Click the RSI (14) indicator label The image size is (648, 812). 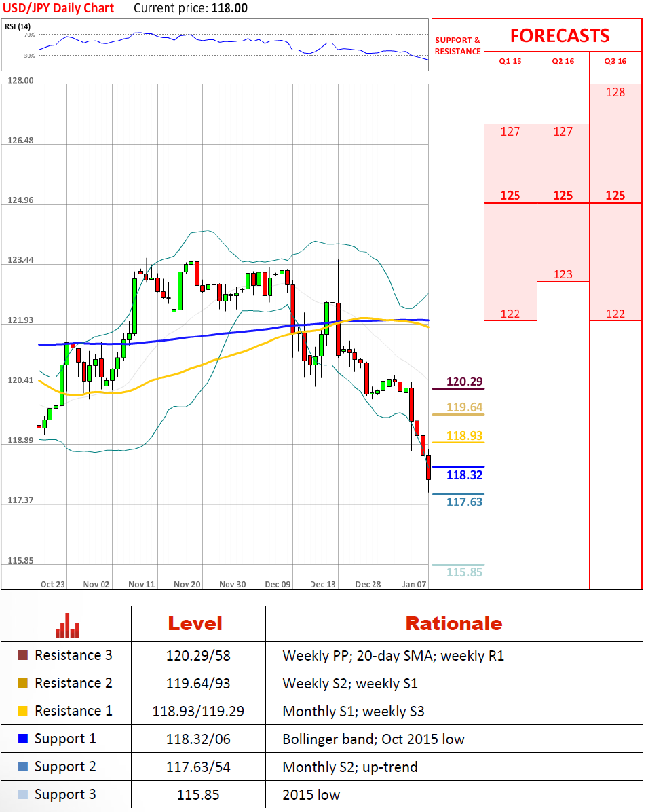point(18,26)
